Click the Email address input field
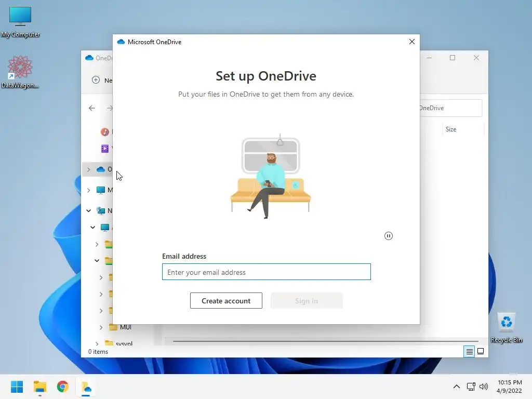Image resolution: width=532 pixels, height=399 pixels. (x=267, y=272)
